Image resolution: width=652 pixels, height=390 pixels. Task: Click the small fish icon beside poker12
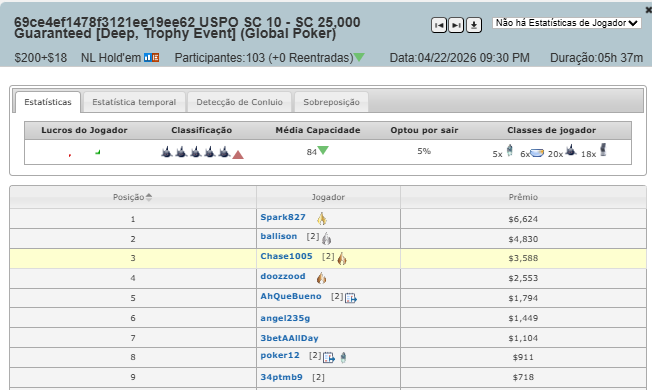coord(343,357)
